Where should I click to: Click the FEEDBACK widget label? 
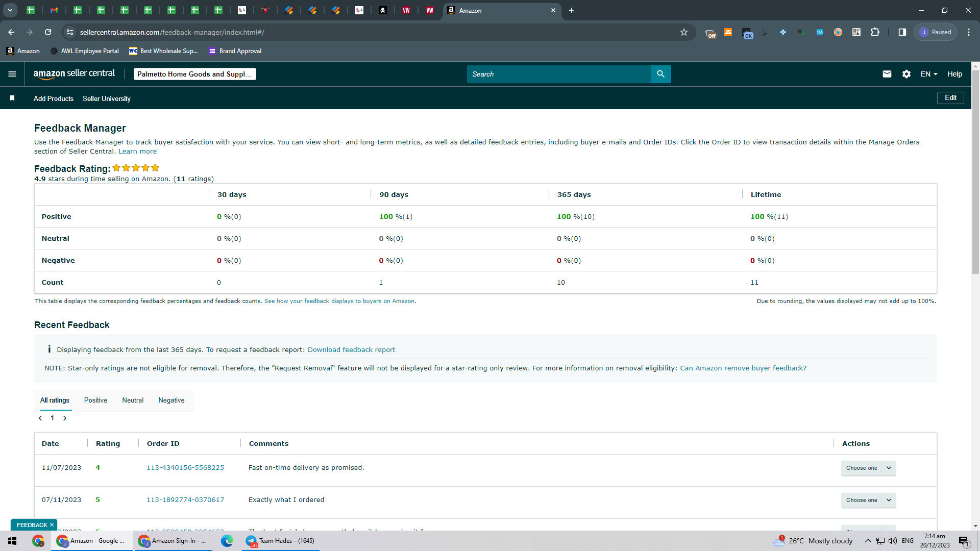click(32, 525)
